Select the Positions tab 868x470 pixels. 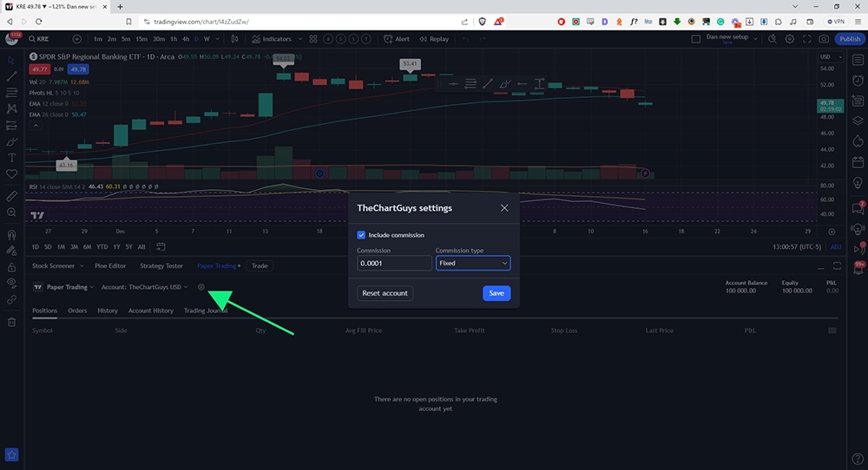pos(44,310)
